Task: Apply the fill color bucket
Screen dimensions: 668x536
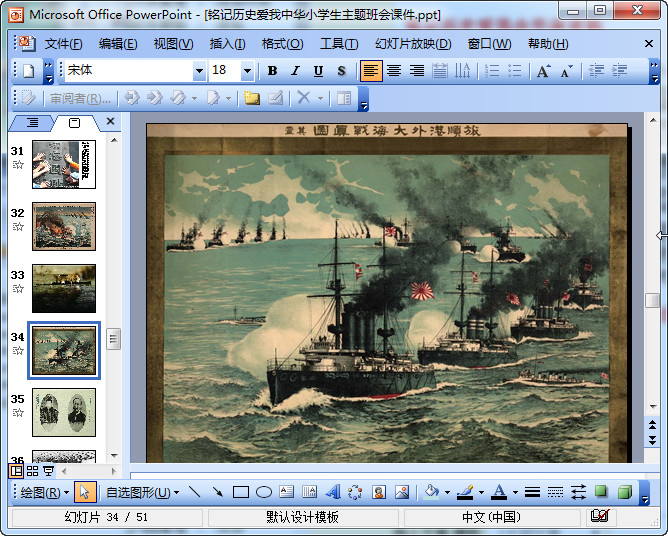Action: tap(432, 493)
